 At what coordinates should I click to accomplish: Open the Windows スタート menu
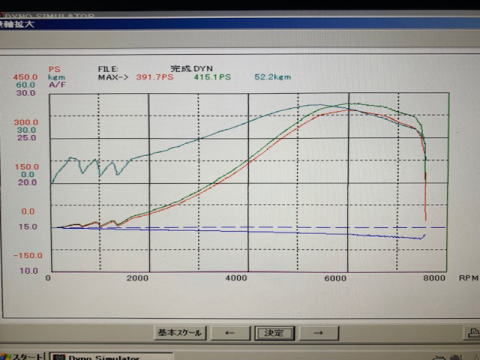click(22, 357)
